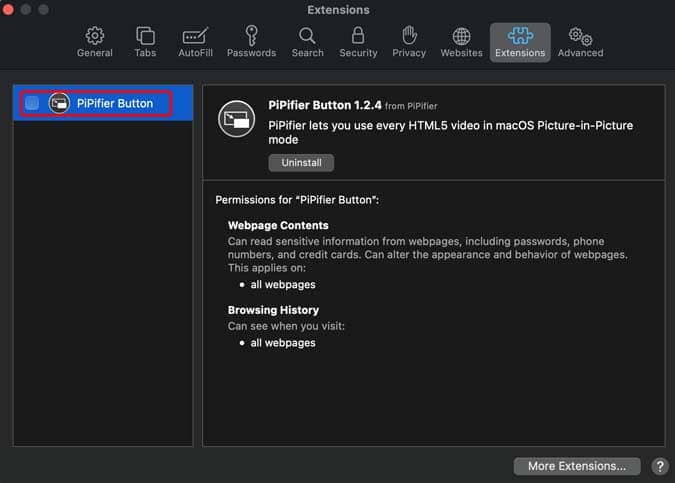Image resolution: width=675 pixels, height=483 pixels.
Task: Minimize the window with the yellow button
Action: 29,10
